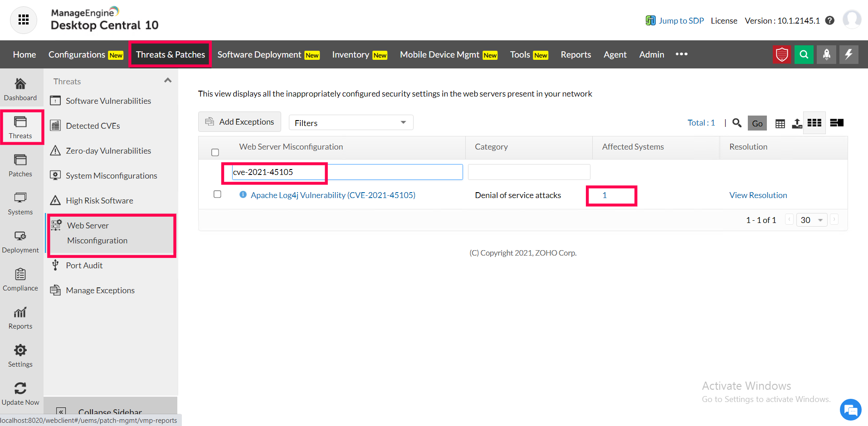Viewport: 868px width, 426px height.
Task: Open Port Audit
Action: pos(84,266)
